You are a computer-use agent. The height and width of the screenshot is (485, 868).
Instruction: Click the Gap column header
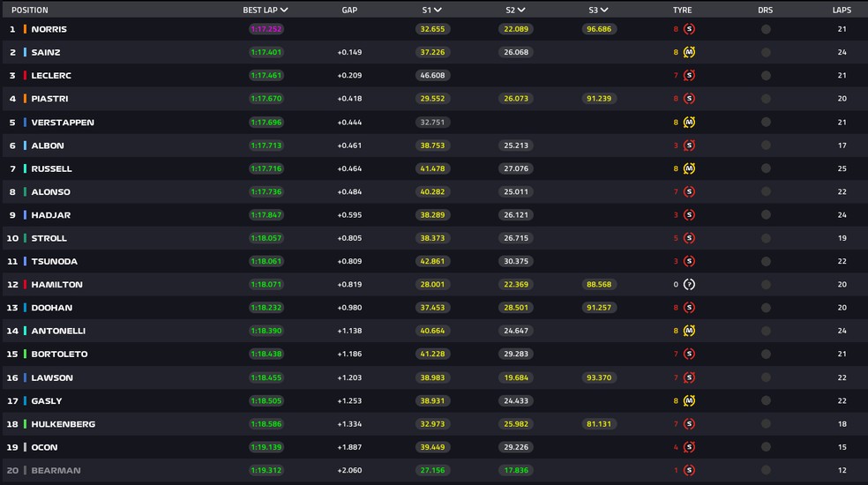coord(349,10)
